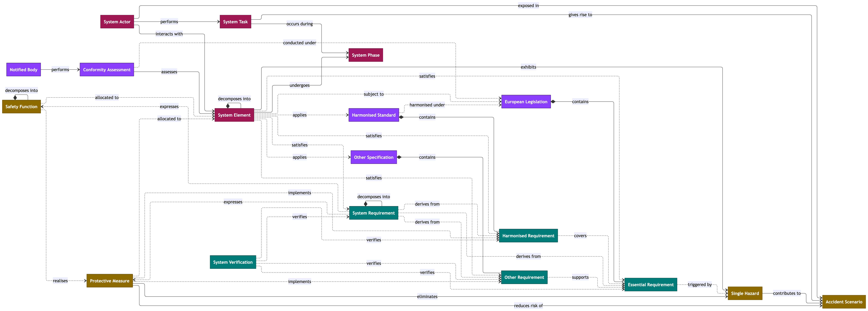Select the Safety Function node
This screenshot has height=311, width=868.
21,107
